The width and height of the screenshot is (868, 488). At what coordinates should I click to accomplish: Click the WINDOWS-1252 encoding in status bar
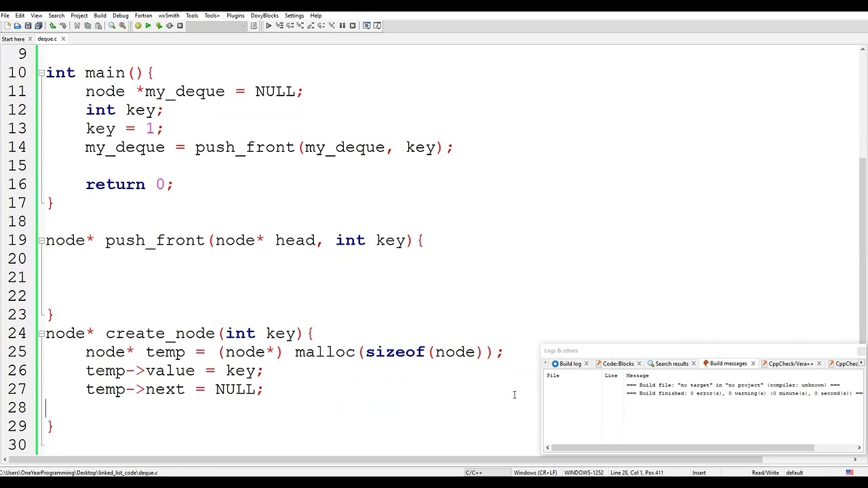[x=583, y=472]
